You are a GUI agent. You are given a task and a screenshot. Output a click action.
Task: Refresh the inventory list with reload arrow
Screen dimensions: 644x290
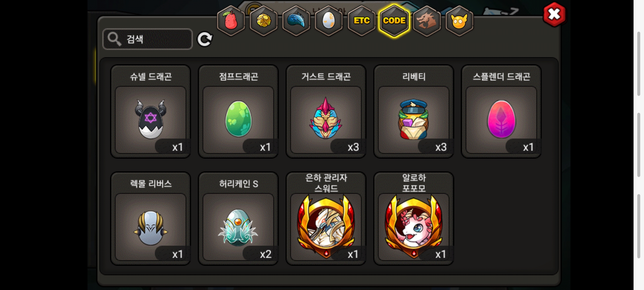(205, 39)
